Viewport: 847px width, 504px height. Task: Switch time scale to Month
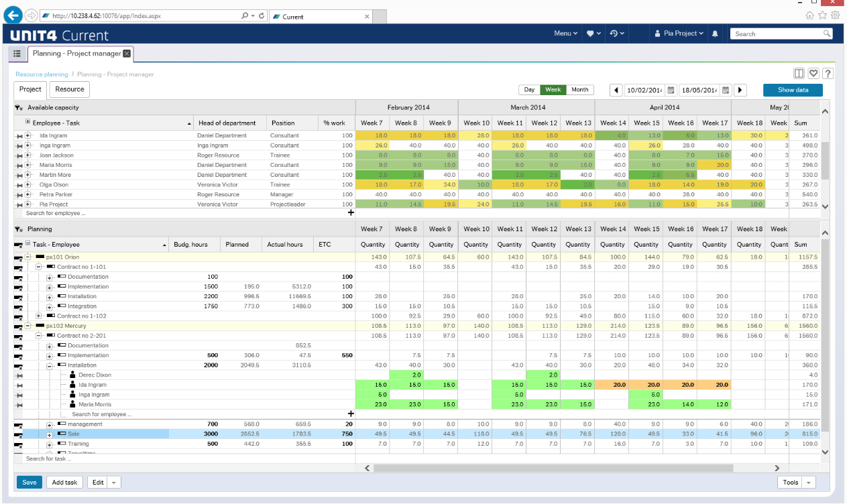click(580, 90)
